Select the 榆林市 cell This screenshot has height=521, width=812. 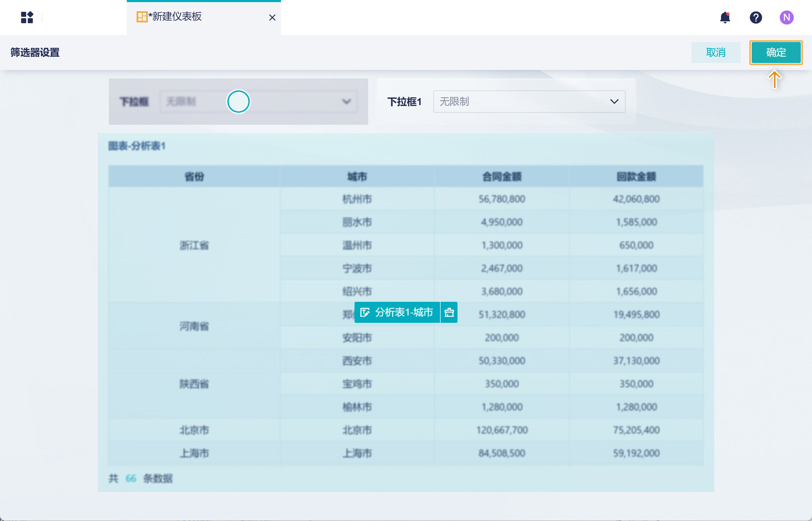click(x=357, y=407)
